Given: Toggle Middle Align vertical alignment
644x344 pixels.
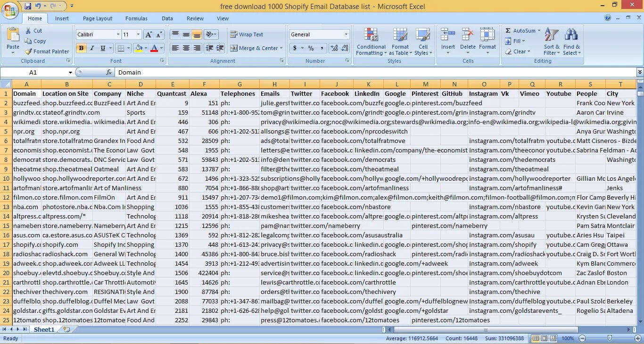Looking at the screenshot, I should 186,34.
